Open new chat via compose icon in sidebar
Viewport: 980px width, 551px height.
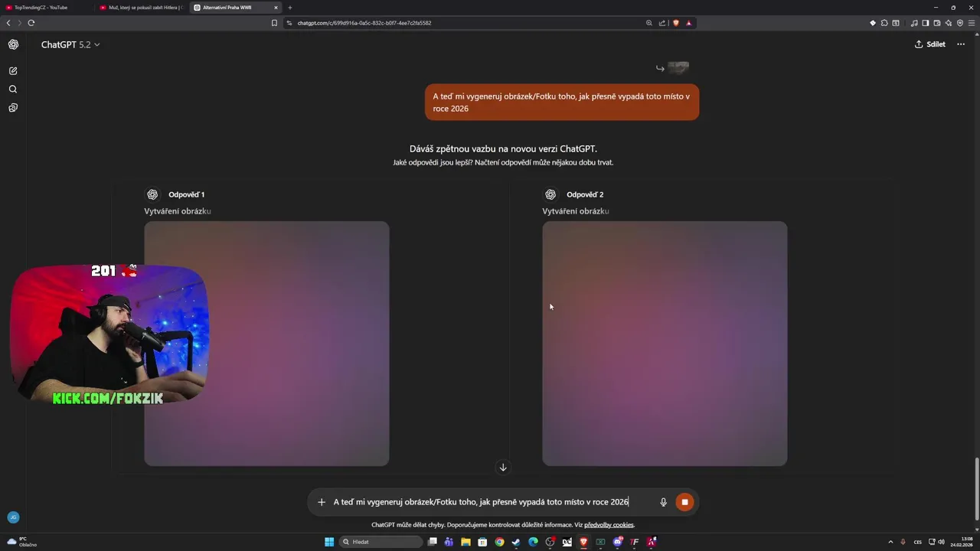point(13,70)
